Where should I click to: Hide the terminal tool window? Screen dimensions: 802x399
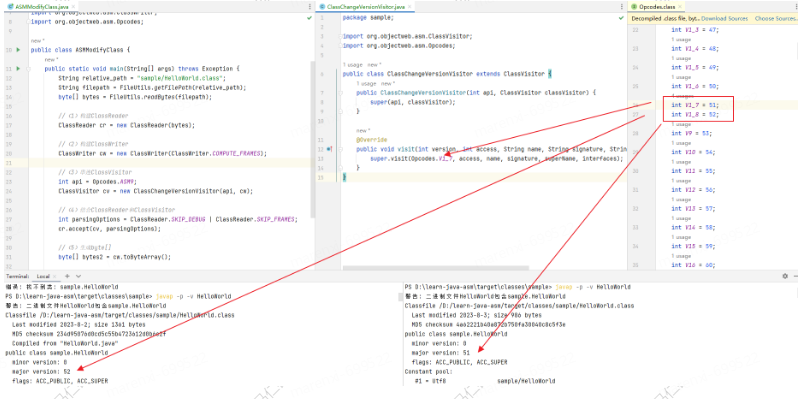795,276
